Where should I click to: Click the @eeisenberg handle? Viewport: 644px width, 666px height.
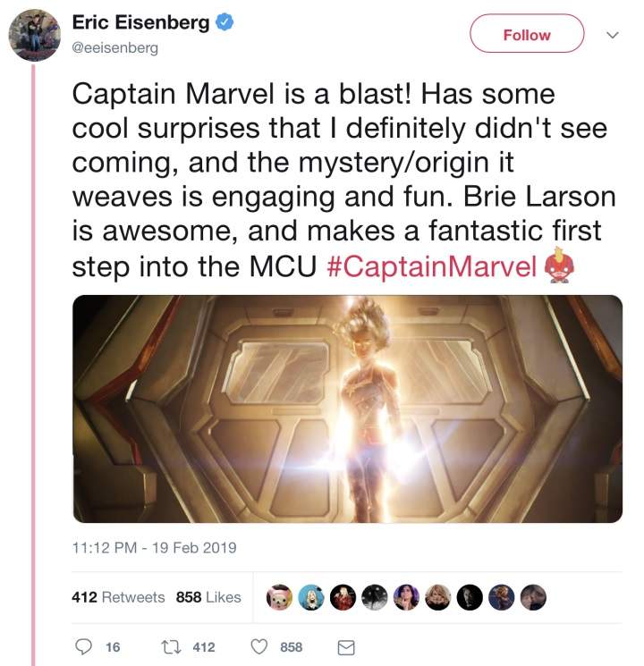coord(114,48)
